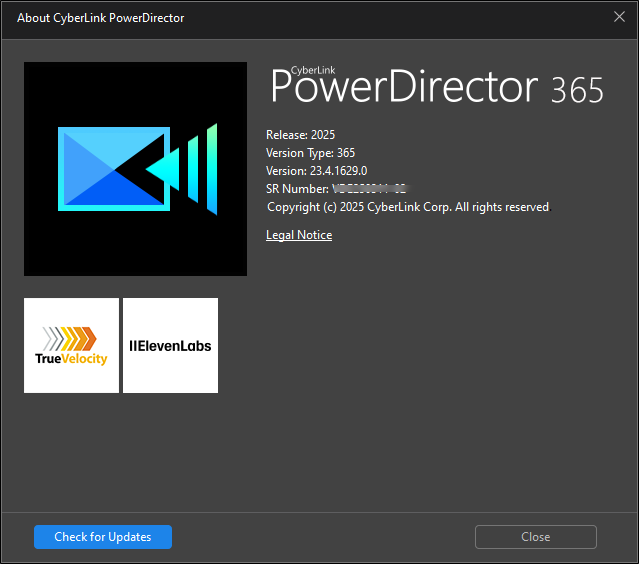Click the Close button at bottom right
The height and width of the screenshot is (564, 639).
coord(535,537)
